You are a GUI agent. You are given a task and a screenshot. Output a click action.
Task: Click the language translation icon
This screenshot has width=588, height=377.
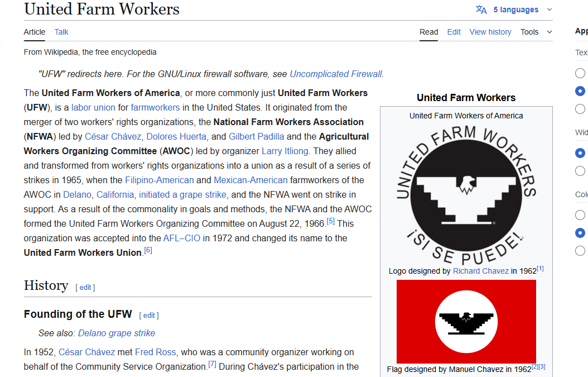pos(481,9)
